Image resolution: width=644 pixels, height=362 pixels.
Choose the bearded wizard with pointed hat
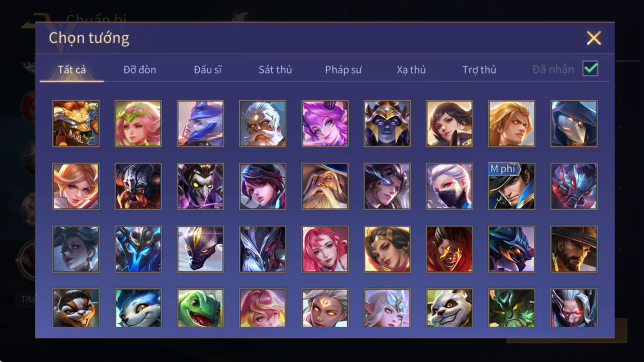325,186
